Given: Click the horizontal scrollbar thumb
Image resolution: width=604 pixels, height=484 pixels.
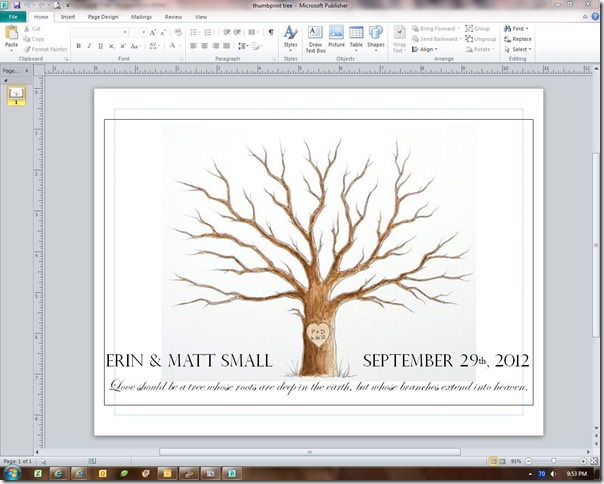Looking at the screenshot, I should click(310, 452).
